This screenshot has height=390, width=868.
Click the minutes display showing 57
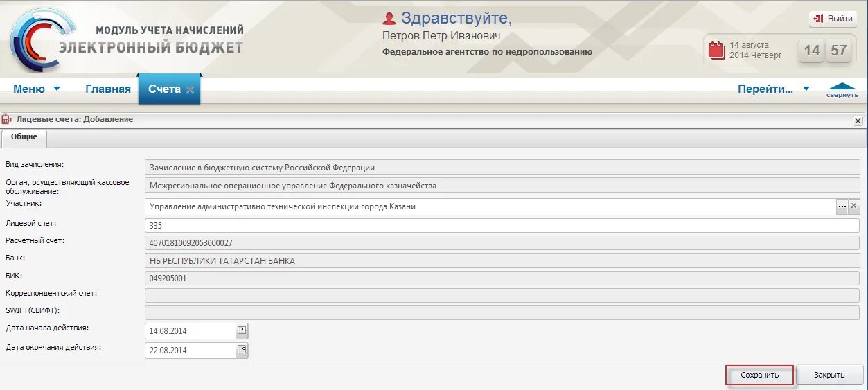839,51
